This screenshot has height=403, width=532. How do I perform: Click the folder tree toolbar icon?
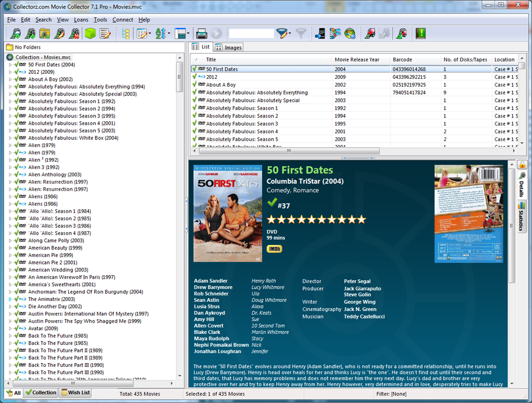pyautogui.click(x=126, y=33)
